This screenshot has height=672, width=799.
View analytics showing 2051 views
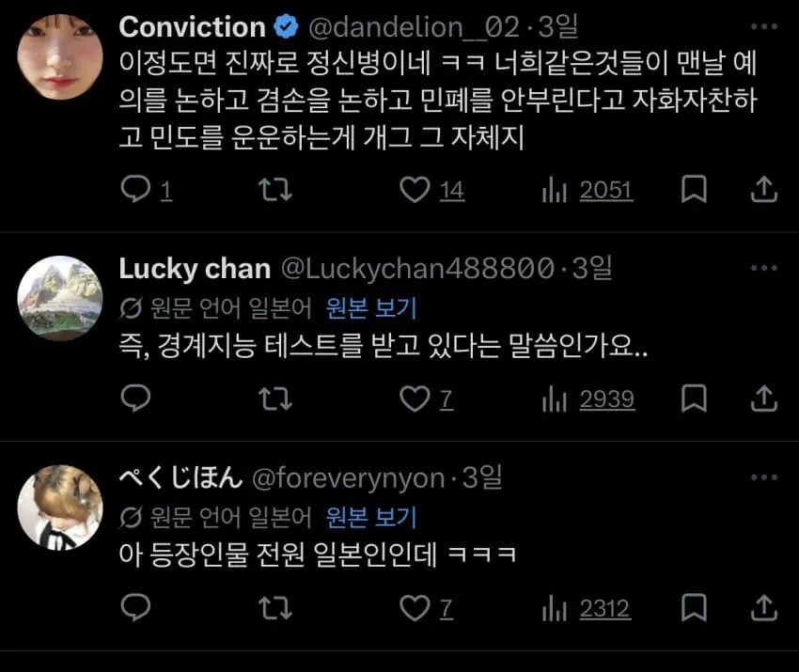[588, 191]
